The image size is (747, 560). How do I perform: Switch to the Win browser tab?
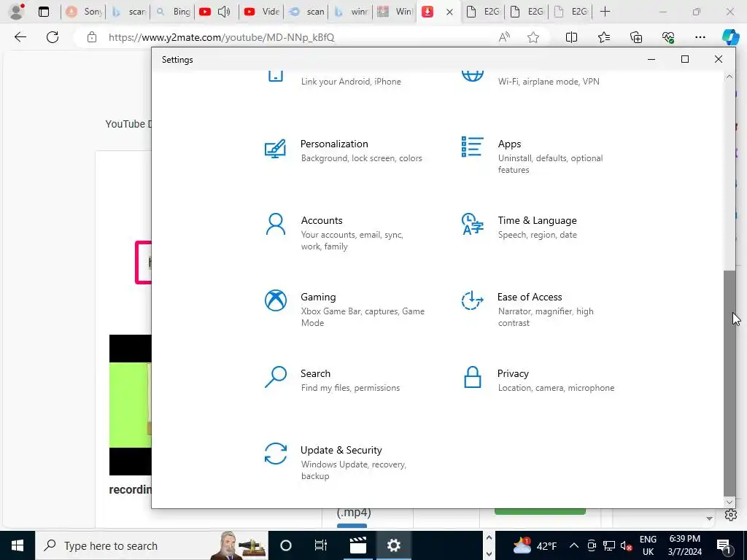click(394, 12)
